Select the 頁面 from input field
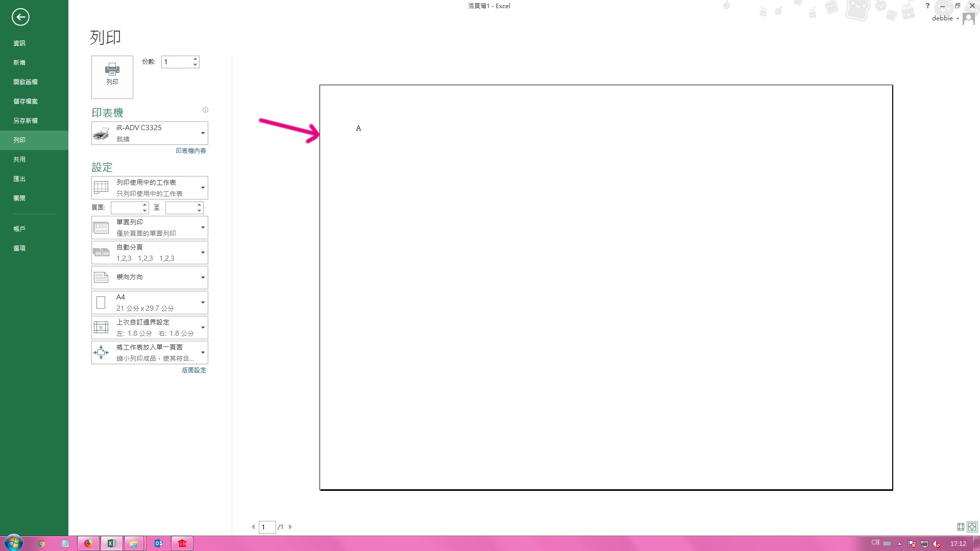 tap(127, 207)
